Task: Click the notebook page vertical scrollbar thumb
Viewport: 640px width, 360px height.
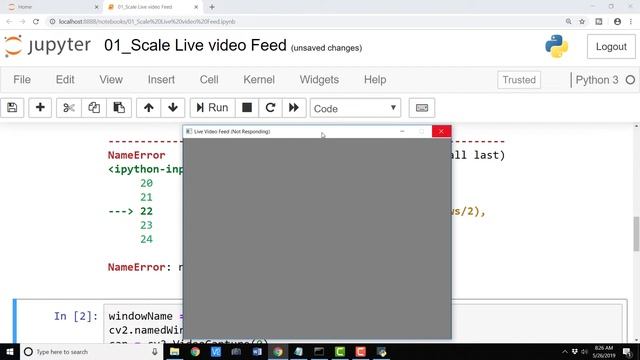Action: 636,234
